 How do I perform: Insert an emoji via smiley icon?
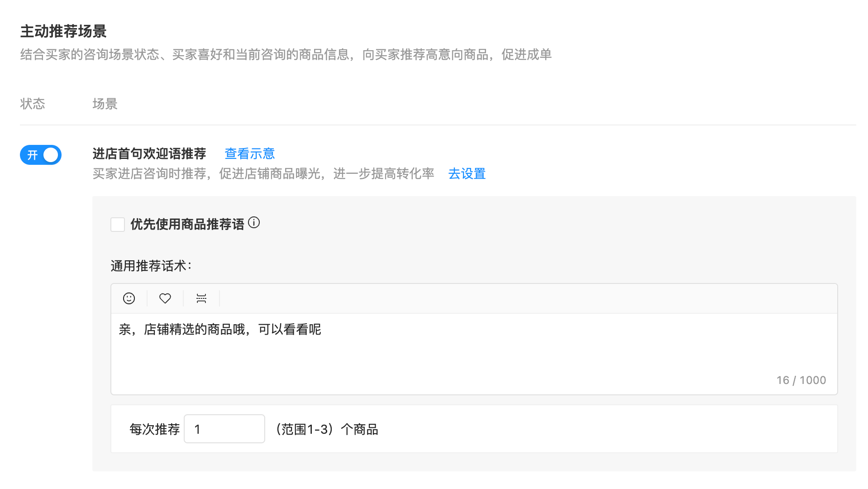[129, 298]
